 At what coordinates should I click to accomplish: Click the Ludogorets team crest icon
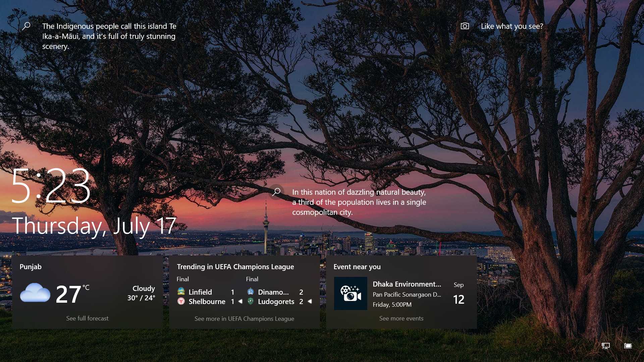pos(251,301)
